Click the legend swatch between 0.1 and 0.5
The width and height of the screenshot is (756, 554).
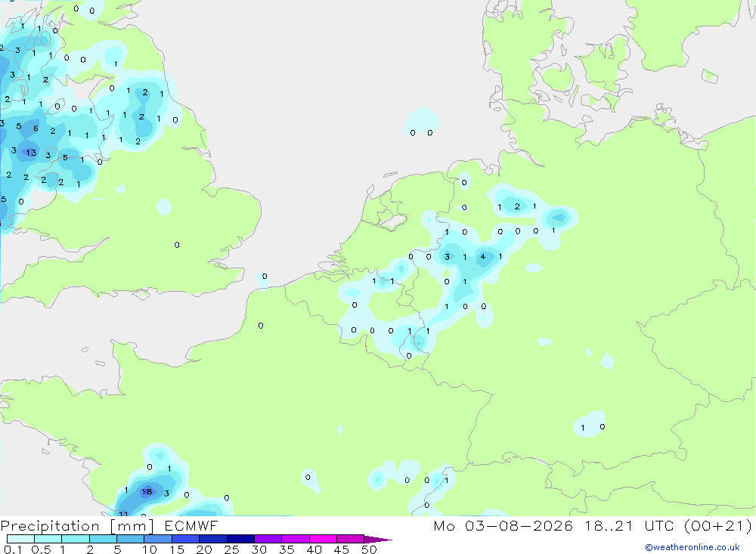[x=20, y=539]
